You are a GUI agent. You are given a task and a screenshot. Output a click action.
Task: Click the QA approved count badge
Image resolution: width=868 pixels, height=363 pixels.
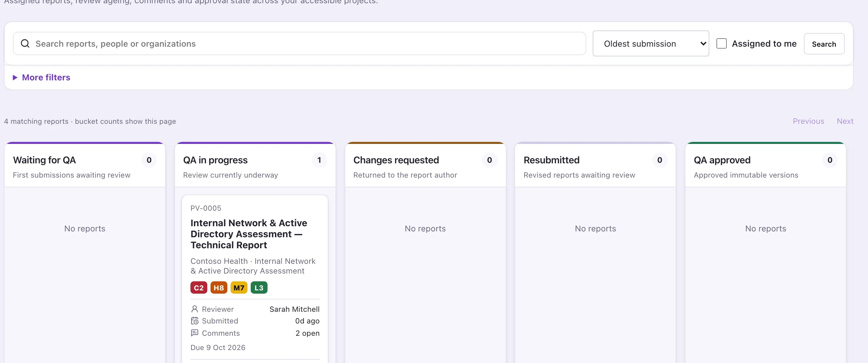(x=830, y=160)
